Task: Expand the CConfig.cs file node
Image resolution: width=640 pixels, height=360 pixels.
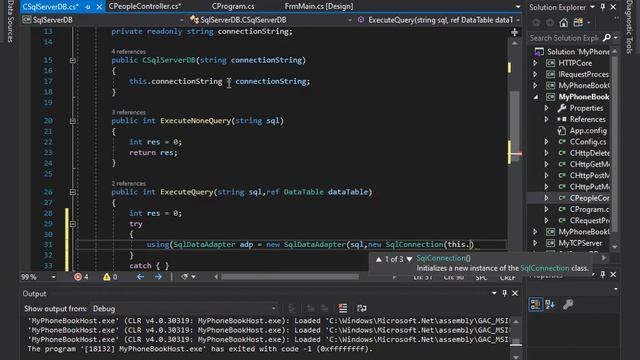Action: tap(547, 142)
